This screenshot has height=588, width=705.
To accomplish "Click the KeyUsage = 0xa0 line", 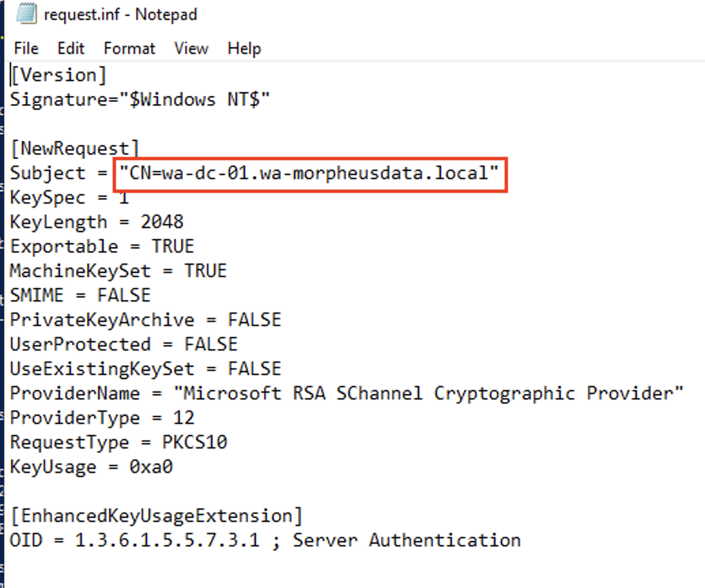I will tap(90, 466).
